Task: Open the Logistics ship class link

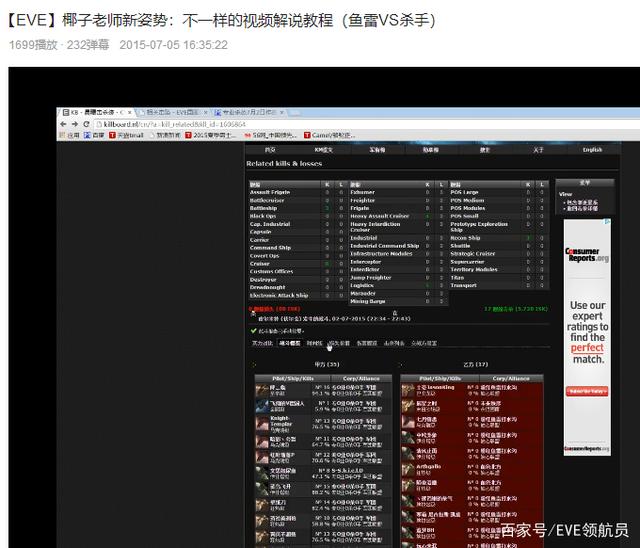Action: coord(363,285)
